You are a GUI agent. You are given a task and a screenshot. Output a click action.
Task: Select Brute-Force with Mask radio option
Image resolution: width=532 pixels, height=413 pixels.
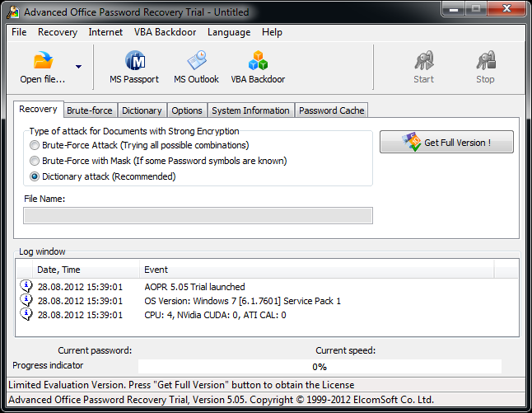[x=35, y=161]
